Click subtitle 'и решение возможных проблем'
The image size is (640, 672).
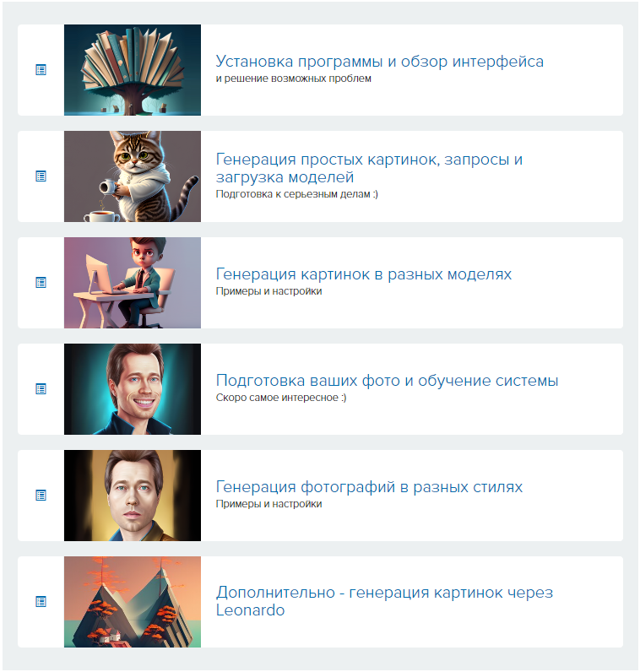(293, 79)
